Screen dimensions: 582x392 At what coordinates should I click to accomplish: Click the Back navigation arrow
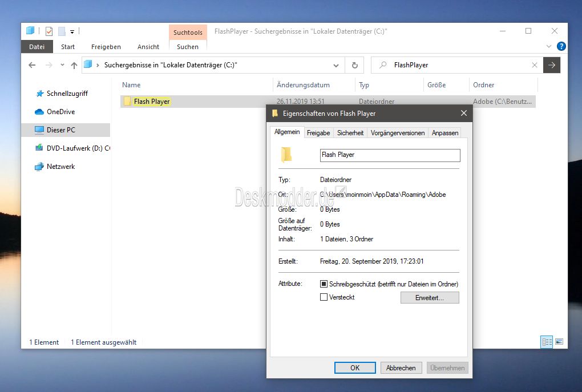pyautogui.click(x=32, y=65)
